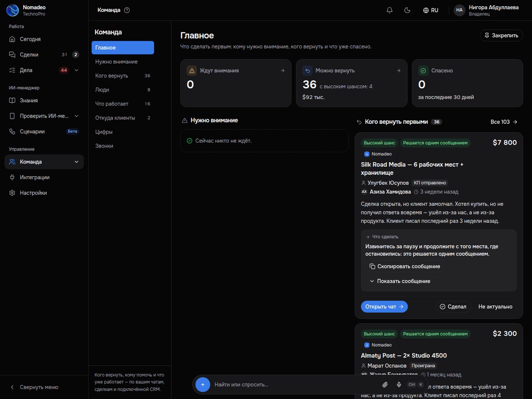Open the notifications bell
This screenshot has height=399, width=532.
(x=389, y=10)
